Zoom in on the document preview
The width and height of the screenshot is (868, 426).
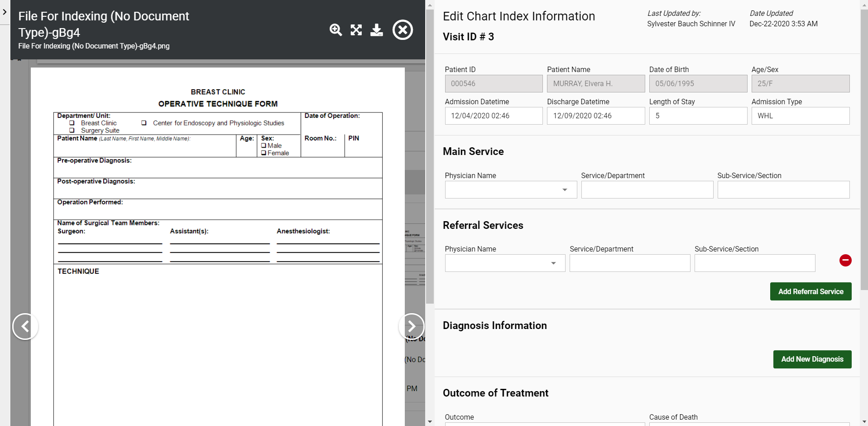(336, 30)
